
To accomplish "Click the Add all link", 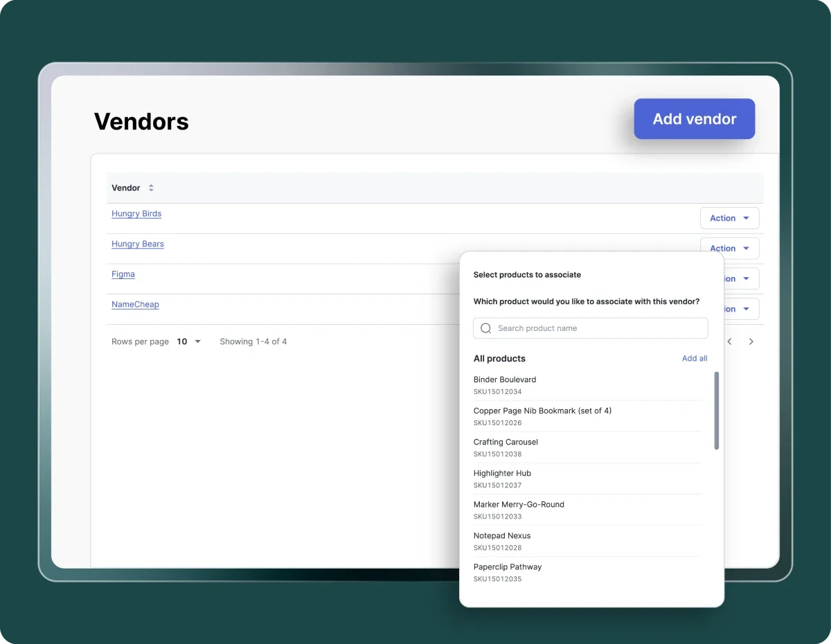I will pos(694,358).
